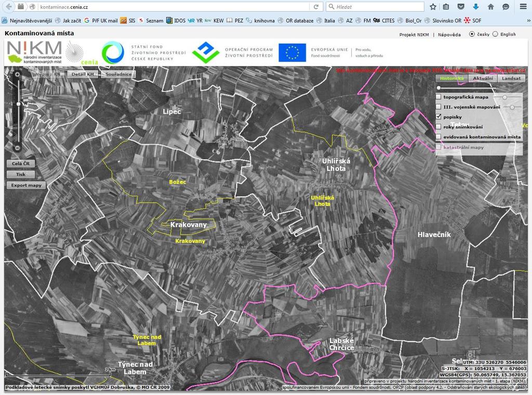Click the Hlavečník map label
Screen dimensions: 532x395
point(434,234)
